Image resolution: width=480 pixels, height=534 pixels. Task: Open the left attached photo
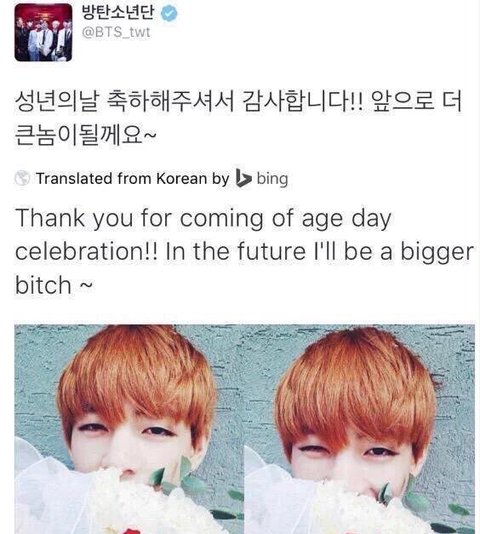[128, 429]
